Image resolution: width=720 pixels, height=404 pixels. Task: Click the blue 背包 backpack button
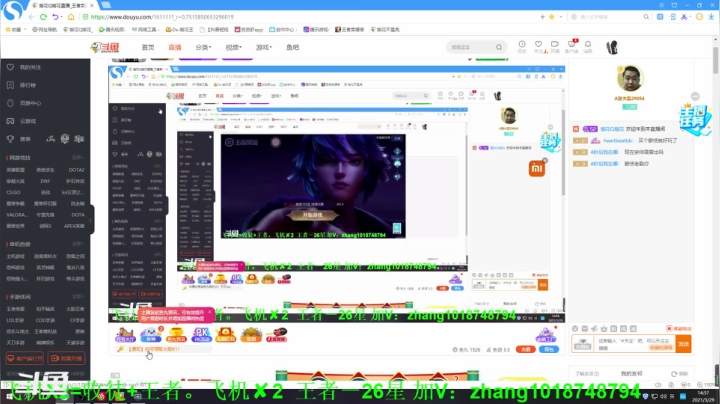coord(549,349)
